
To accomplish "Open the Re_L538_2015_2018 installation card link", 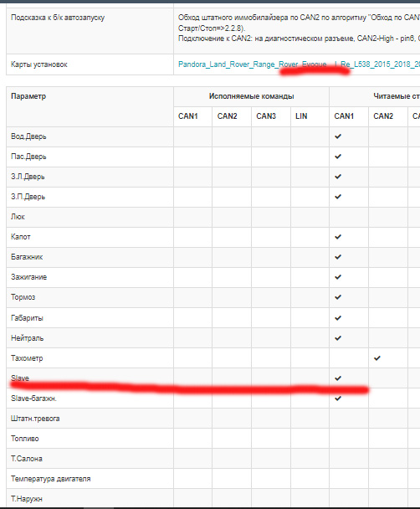I will pyautogui.click(x=380, y=64).
